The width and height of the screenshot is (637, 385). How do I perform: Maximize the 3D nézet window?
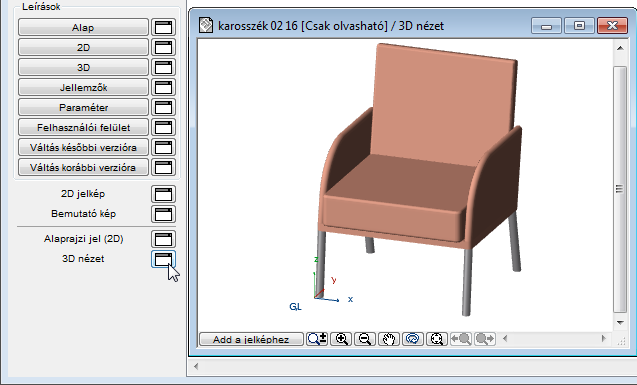pos(579,26)
